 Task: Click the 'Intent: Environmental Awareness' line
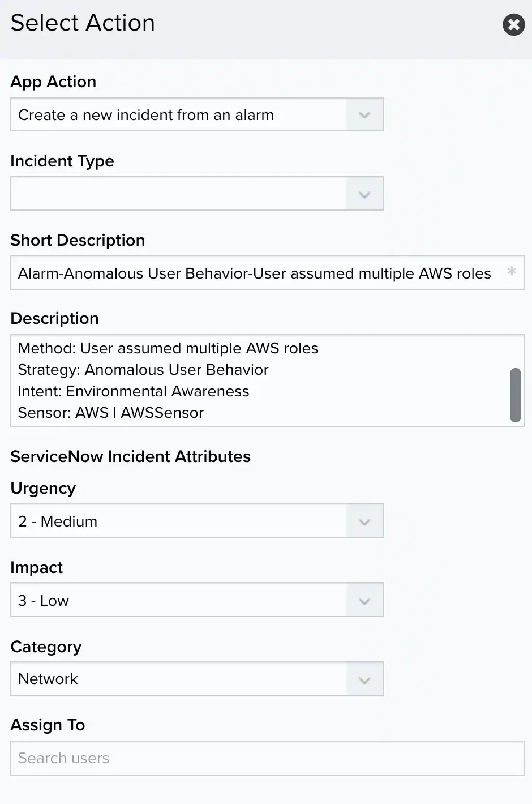pos(134,391)
